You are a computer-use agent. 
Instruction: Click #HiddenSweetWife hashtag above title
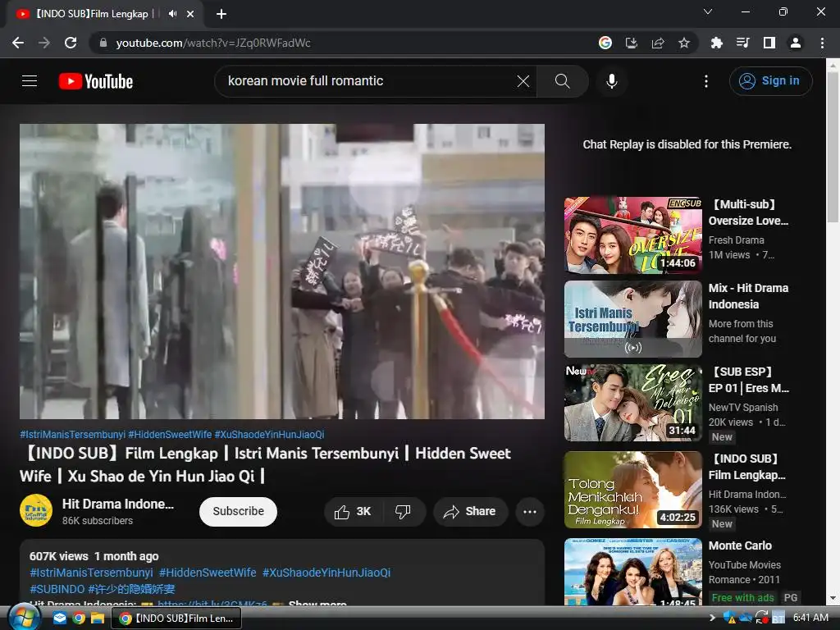[x=170, y=435]
